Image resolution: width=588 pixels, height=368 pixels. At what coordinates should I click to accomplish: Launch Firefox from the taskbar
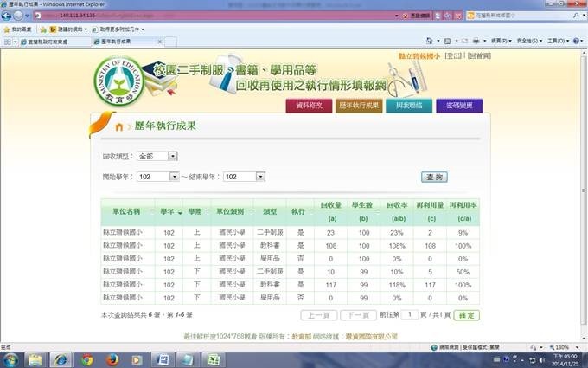(x=112, y=359)
